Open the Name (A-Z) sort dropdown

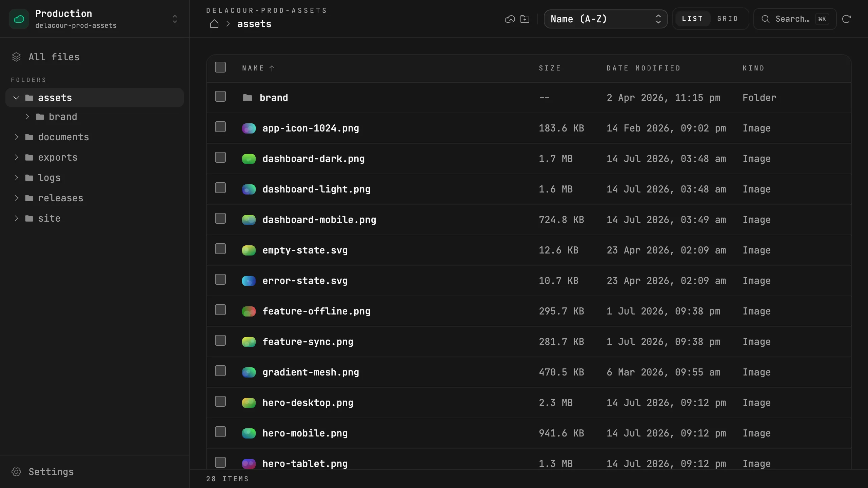click(606, 19)
